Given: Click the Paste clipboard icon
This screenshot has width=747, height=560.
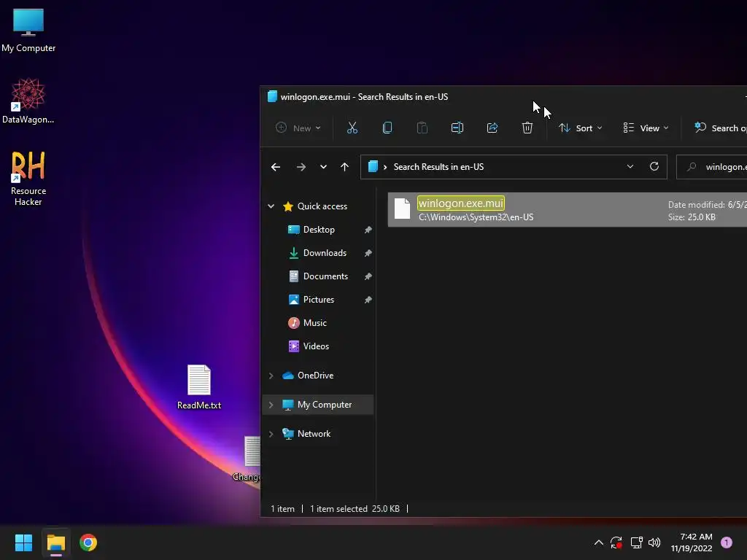Looking at the screenshot, I should tap(422, 128).
